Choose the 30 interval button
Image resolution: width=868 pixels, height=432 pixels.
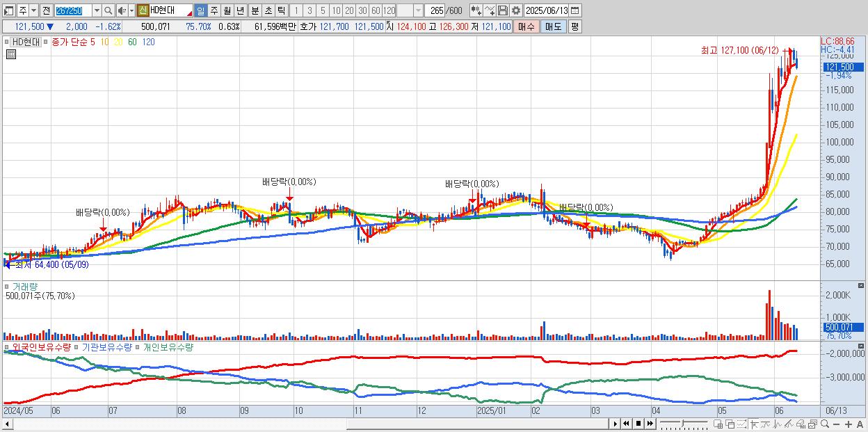click(362, 10)
